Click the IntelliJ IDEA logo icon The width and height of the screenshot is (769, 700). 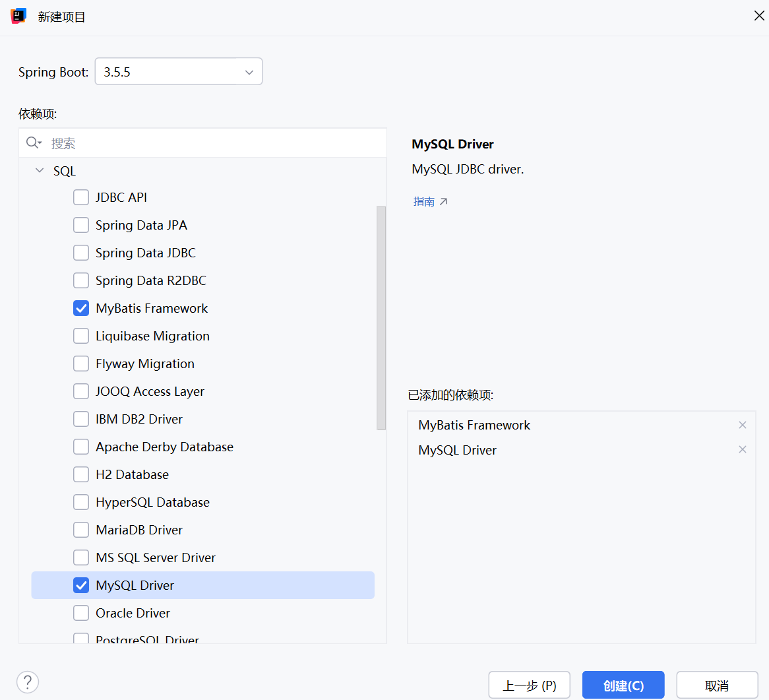tap(18, 16)
